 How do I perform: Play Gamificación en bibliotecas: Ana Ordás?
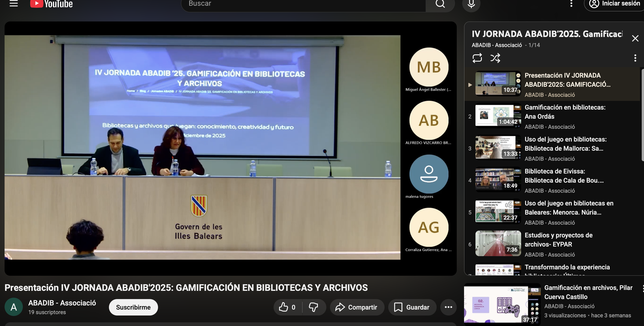pos(565,112)
